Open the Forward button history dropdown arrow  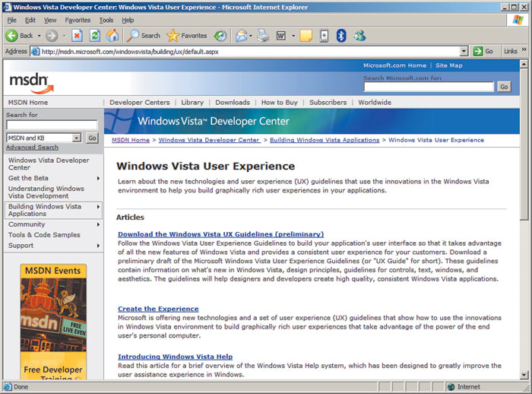[64, 36]
